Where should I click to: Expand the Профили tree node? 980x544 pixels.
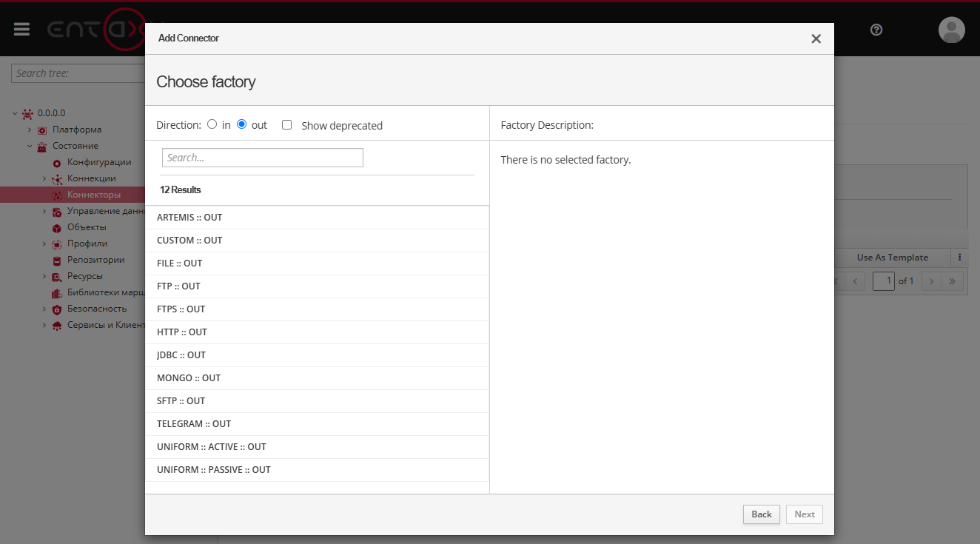pyautogui.click(x=44, y=244)
